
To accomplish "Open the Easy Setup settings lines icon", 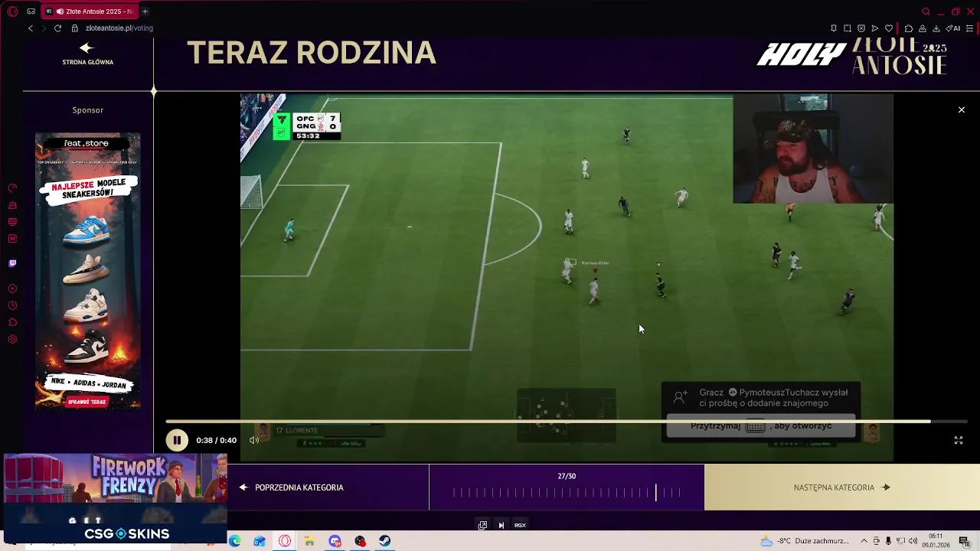I will (969, 28).
